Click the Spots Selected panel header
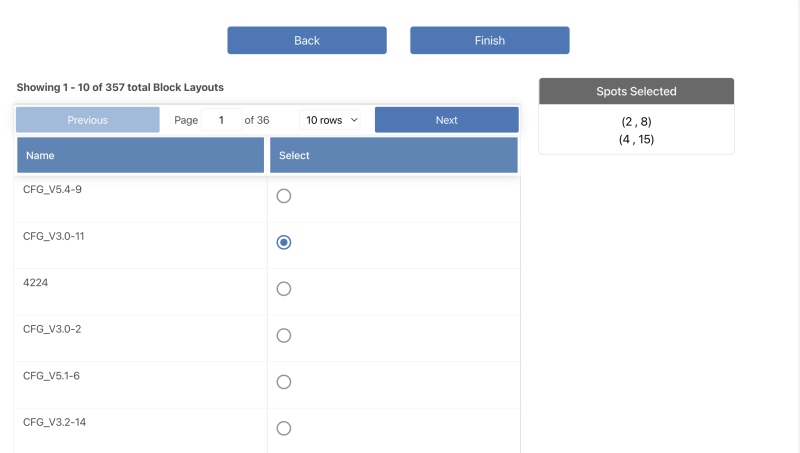Screen dimensions: 800x453 coord(636,91)
